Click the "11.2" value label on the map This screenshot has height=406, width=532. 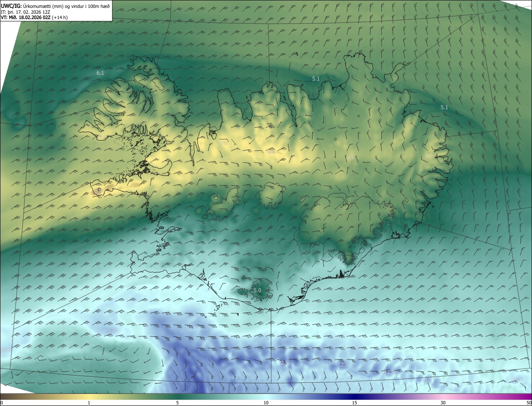coord(109,330)
